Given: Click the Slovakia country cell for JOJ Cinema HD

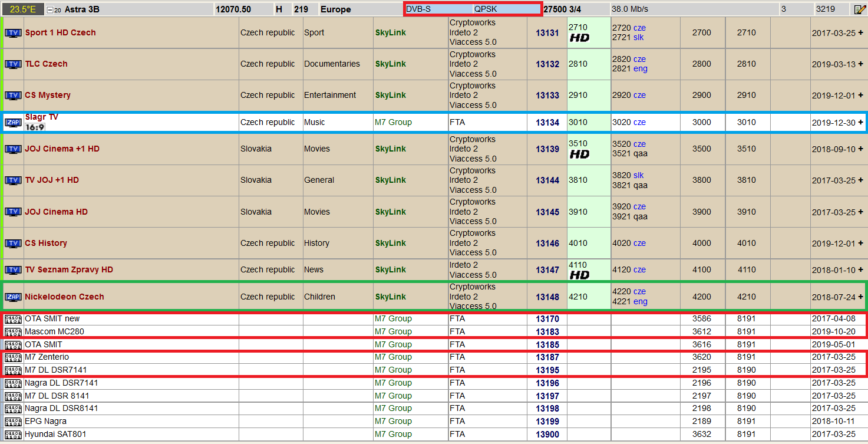Looking at the screenshot, I should [256, 212].
